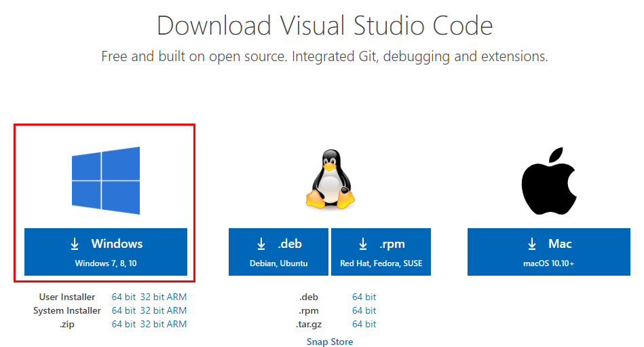Click the blue Windows logo image

pos(106,181)
